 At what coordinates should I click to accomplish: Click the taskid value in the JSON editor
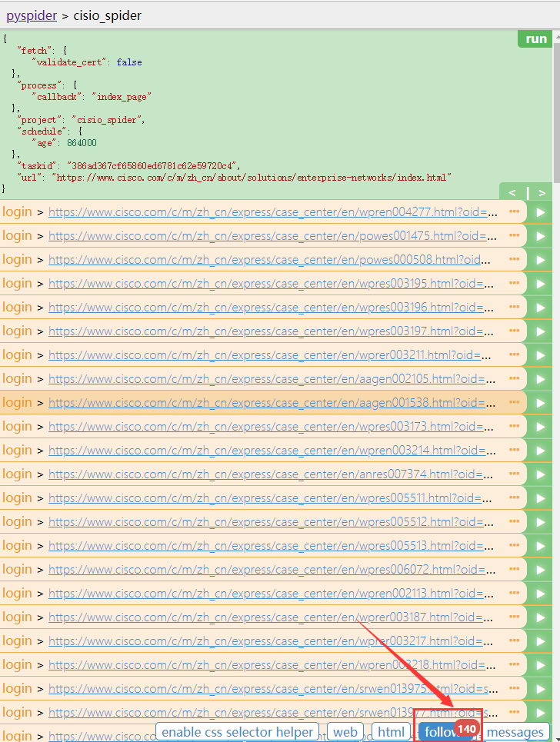[x=151, y=165]
